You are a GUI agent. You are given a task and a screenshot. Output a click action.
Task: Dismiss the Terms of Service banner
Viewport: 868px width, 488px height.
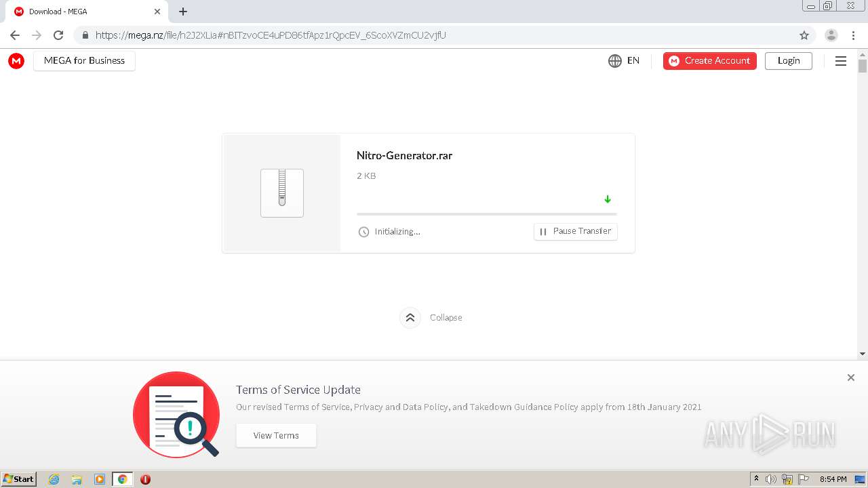point(851,378)
